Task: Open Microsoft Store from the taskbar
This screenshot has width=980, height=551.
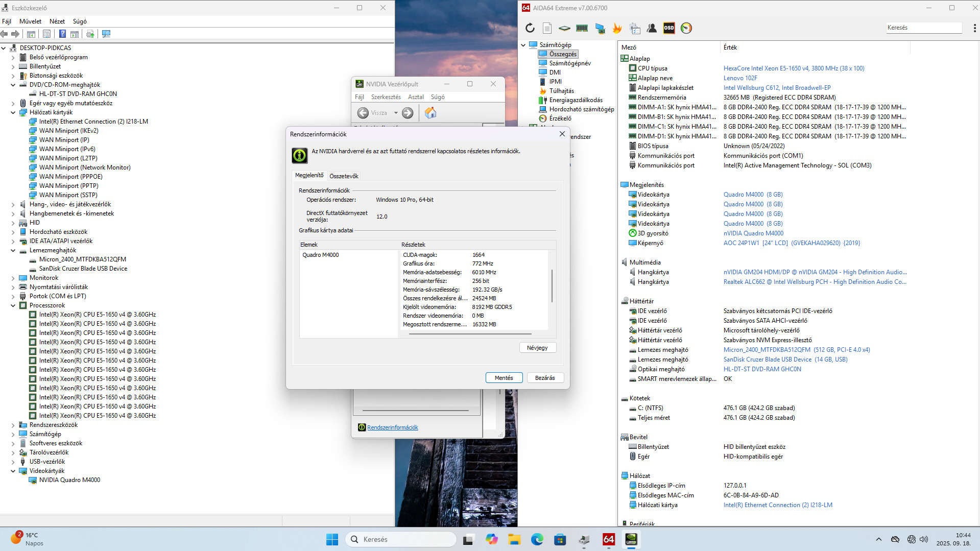Action: pos(560,539)
